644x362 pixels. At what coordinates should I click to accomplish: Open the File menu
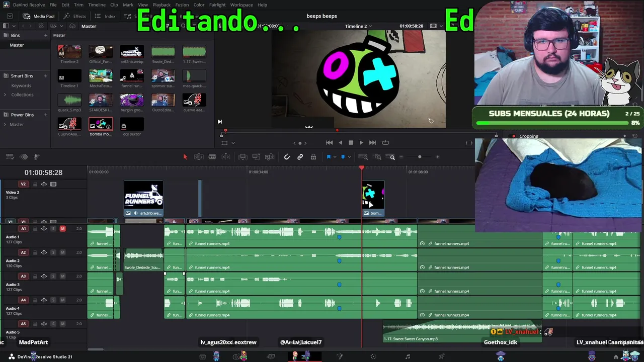pos(53,5)
